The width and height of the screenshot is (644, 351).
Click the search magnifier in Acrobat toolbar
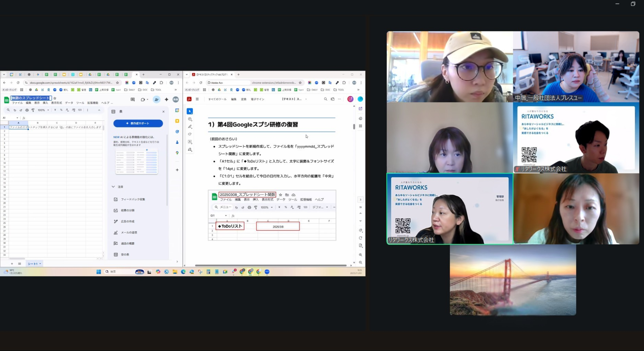[325, 99]
